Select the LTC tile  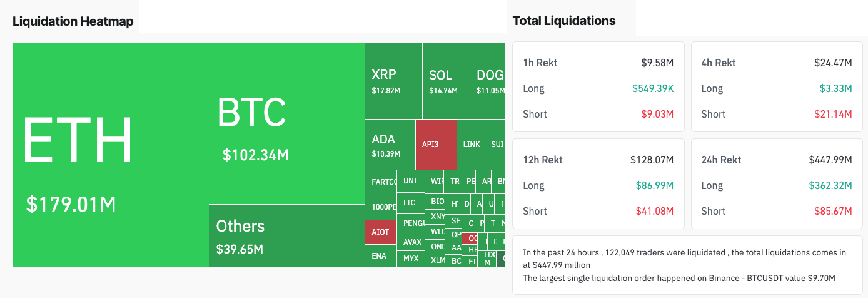coord(410,203)
